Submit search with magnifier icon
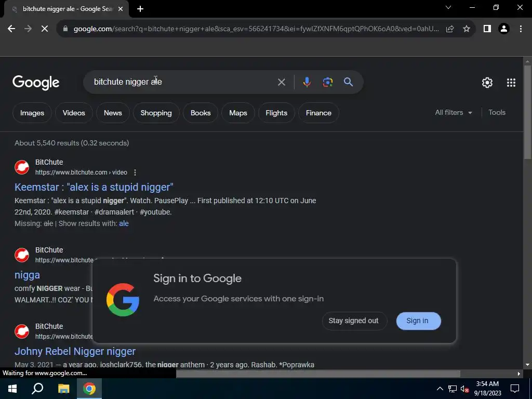Viewport: 532px width, 399px height. (348, 82)
